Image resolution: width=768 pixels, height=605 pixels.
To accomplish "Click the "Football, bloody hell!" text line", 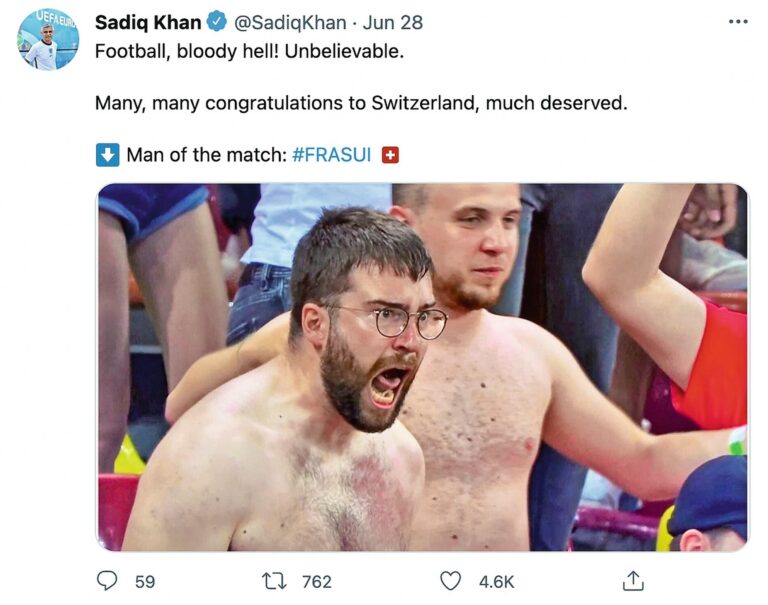I will point(249,51).
